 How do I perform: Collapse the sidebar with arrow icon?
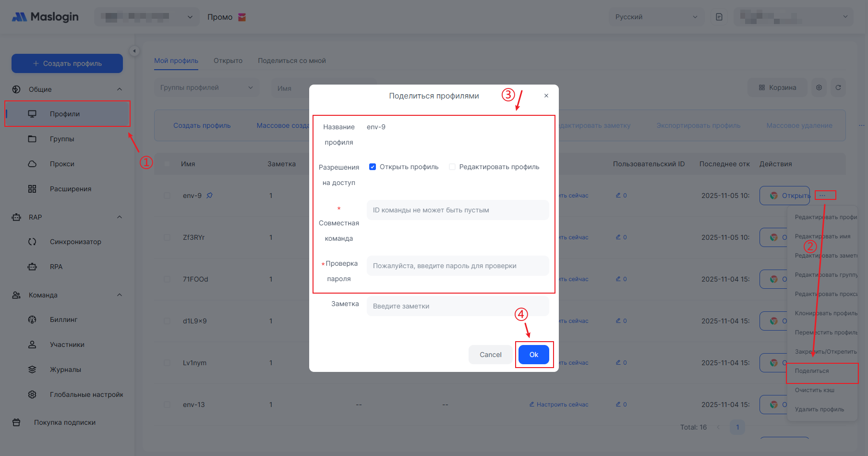(x=134, y=51)
